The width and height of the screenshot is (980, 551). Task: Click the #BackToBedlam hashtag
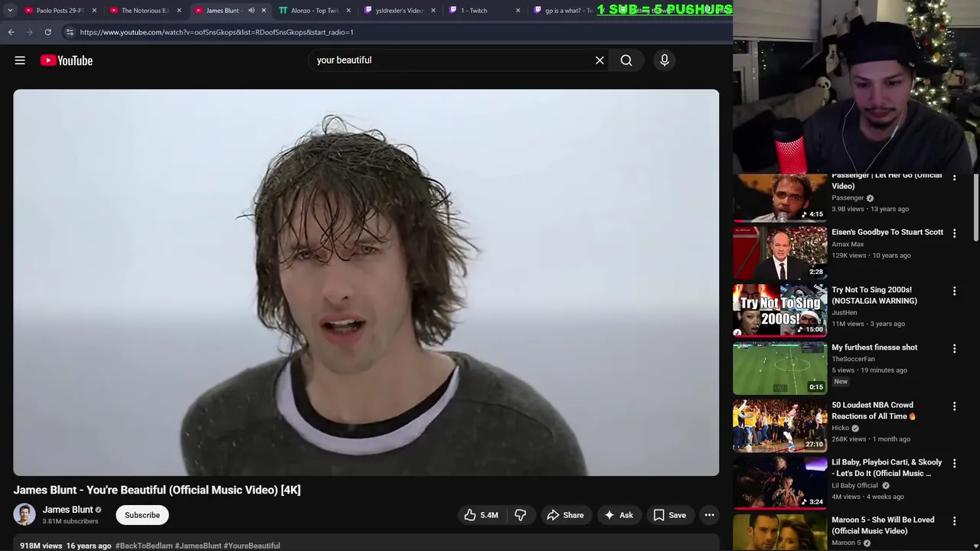tap(143, 546)
